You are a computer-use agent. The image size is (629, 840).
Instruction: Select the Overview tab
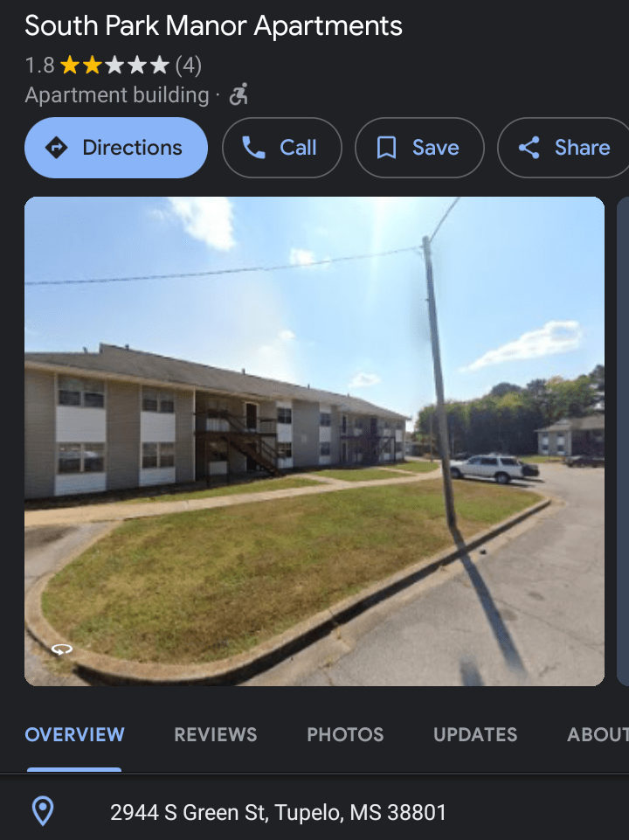74,734
